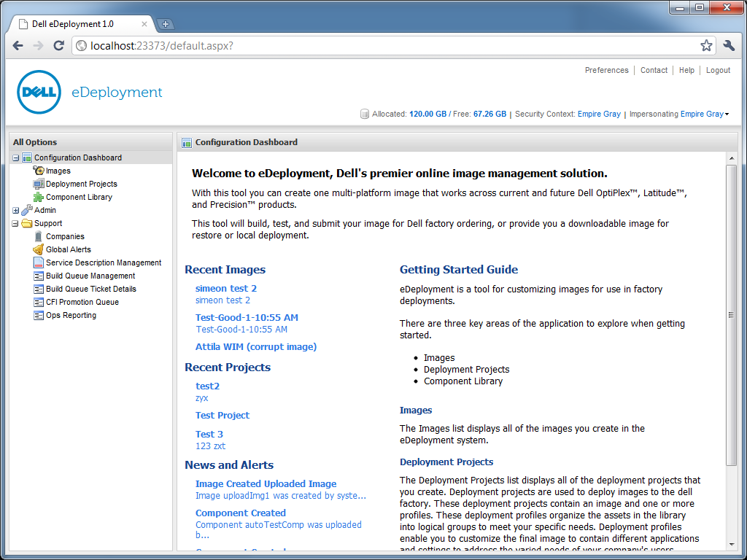This screenshot has width=747, height=560.
Task: Open the 'Test 3' project link
Action: pyautogui.click(x=209, y=434)
